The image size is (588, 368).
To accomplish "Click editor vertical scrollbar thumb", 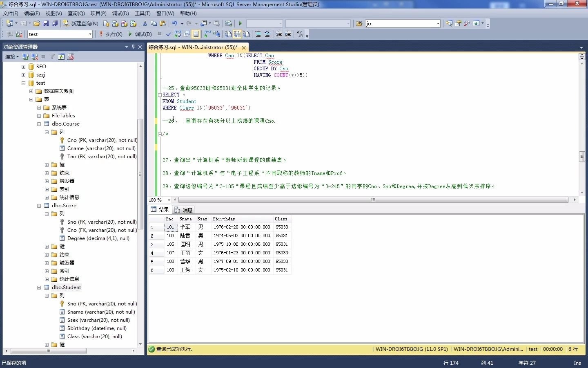I will (x=582, y=157).
